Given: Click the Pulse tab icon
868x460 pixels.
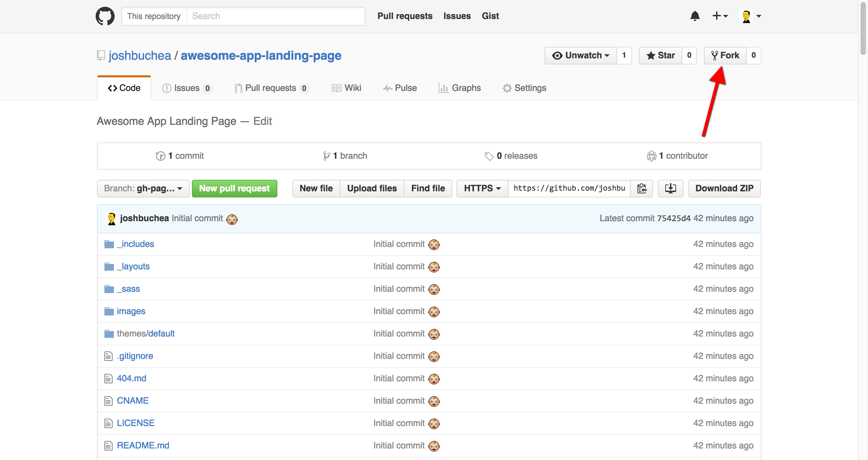Looking at the screenshot, I should (388, 88).
